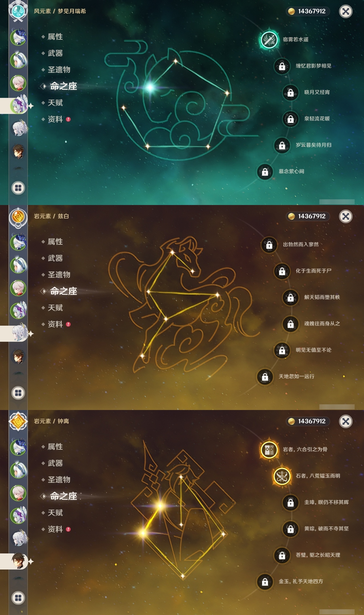This screenshot has height=615, width=364.
Task: Switch to 属性 tab in top panel
Action: click(x=55, y=37)
